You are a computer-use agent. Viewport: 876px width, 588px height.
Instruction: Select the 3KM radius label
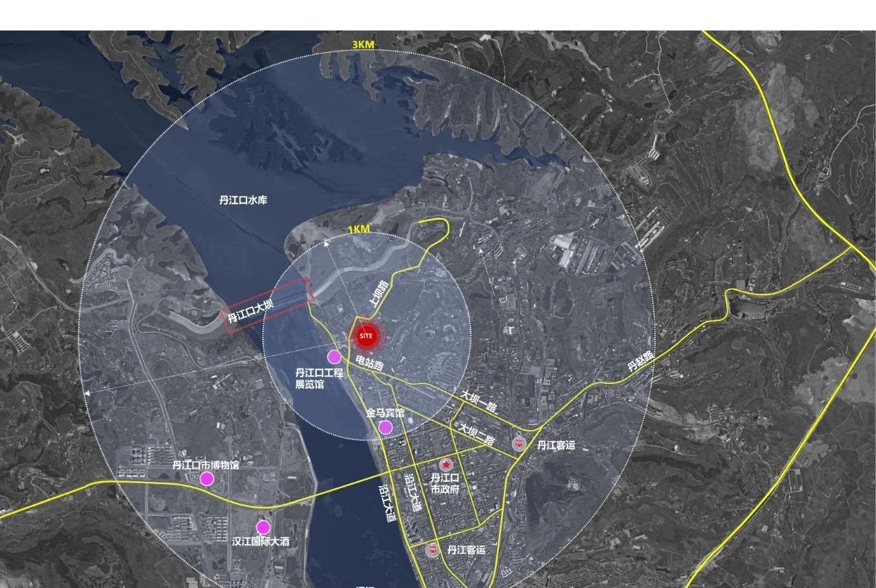(x=363, y=44)
